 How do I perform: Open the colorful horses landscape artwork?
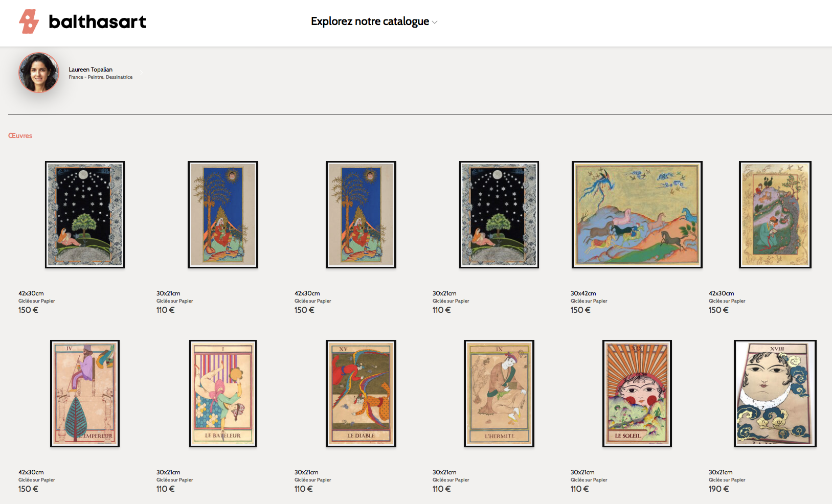(x=637, y=215)
